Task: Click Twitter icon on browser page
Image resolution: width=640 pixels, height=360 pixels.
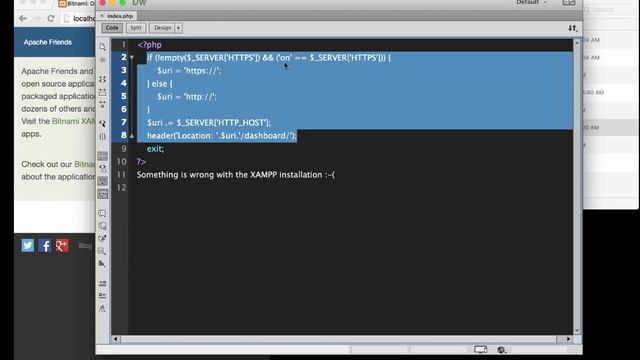Action: pos(28,245)
